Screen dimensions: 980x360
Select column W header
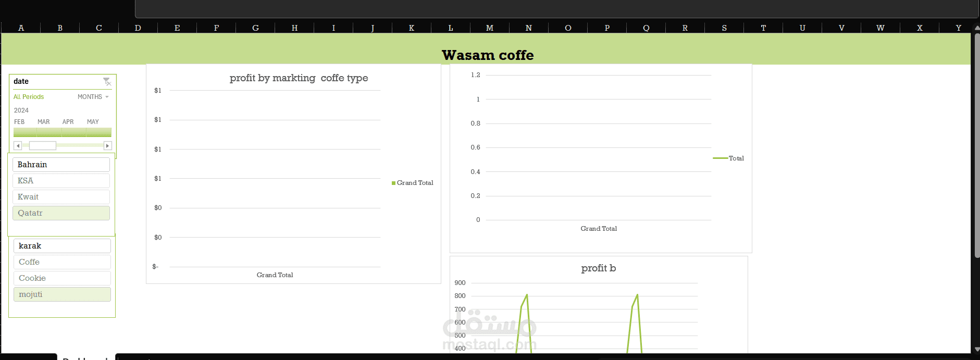coord(880,28)
